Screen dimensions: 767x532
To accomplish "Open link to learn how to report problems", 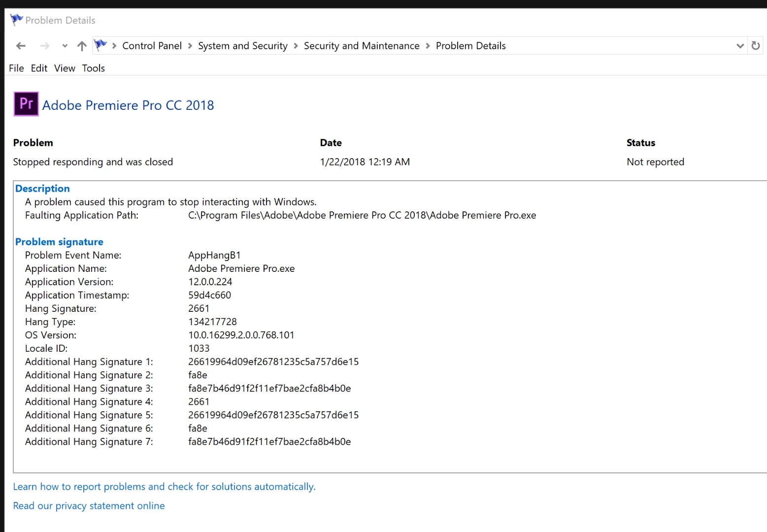I will [164, 487].
